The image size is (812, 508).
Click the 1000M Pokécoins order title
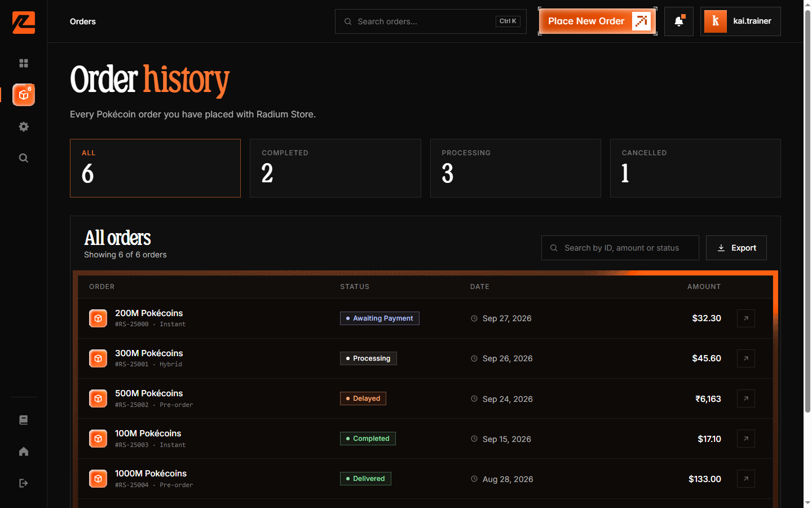pos(151,474)
